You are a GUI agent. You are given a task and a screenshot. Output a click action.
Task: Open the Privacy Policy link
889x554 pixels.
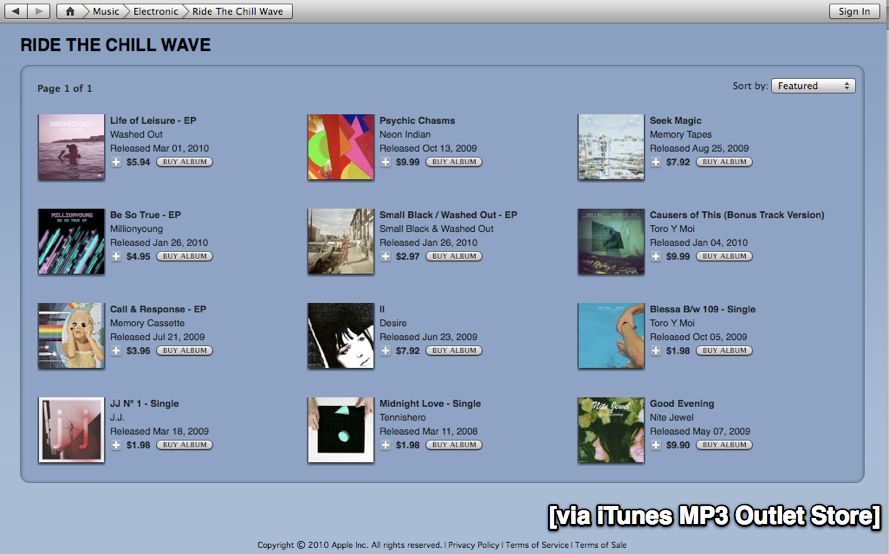[473, 545]
